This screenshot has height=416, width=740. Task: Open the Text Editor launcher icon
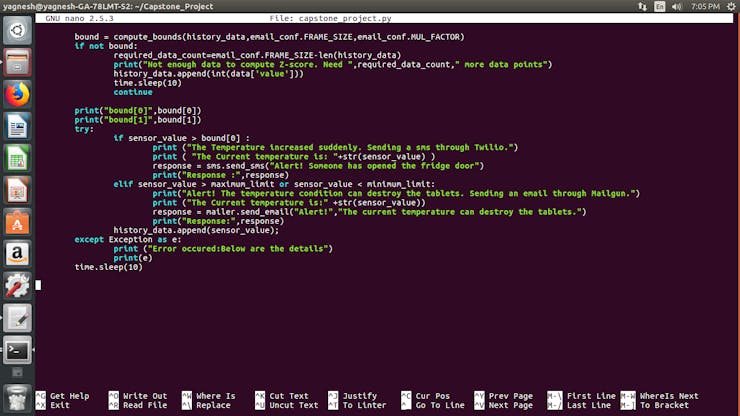(x=17, y=318)
